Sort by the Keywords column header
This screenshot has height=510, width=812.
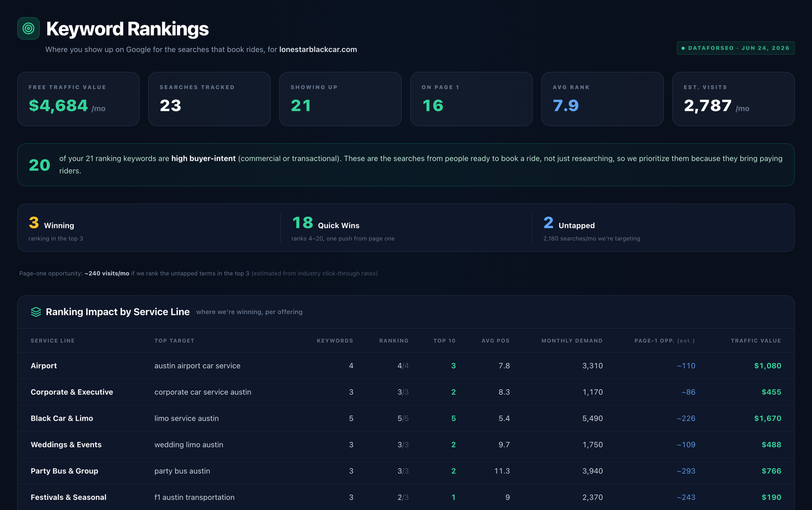335,341
